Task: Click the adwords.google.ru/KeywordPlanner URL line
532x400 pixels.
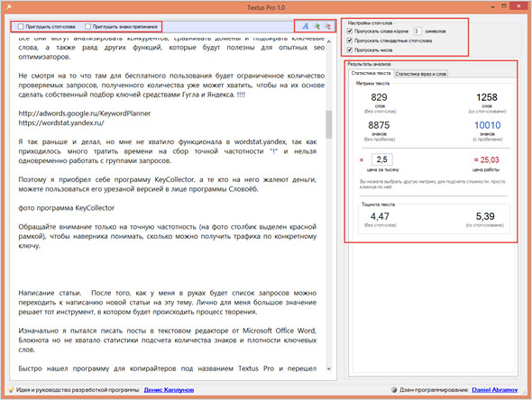Action: (85, 114)
